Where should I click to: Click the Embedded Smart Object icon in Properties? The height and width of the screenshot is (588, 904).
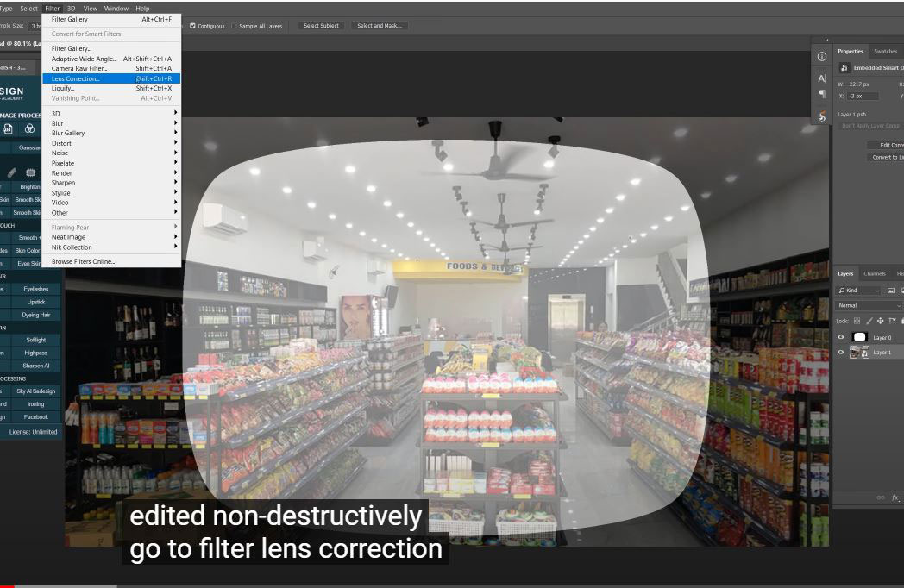point(844,68)
